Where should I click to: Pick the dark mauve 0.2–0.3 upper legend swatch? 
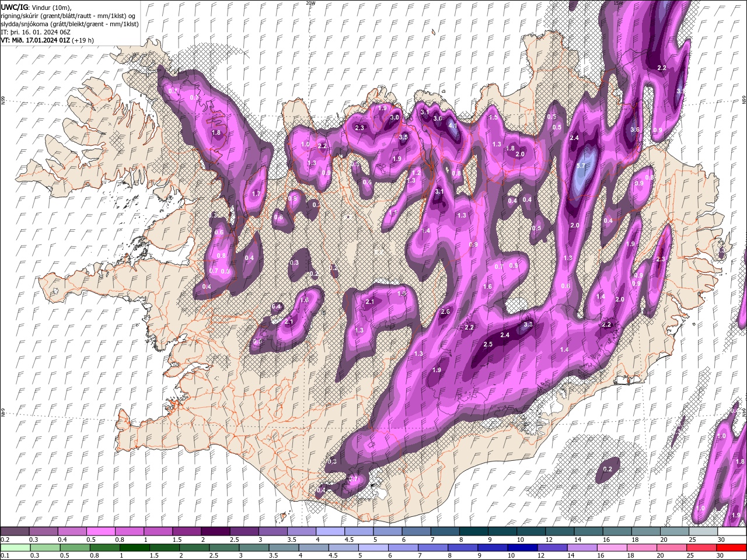[15, 531]
